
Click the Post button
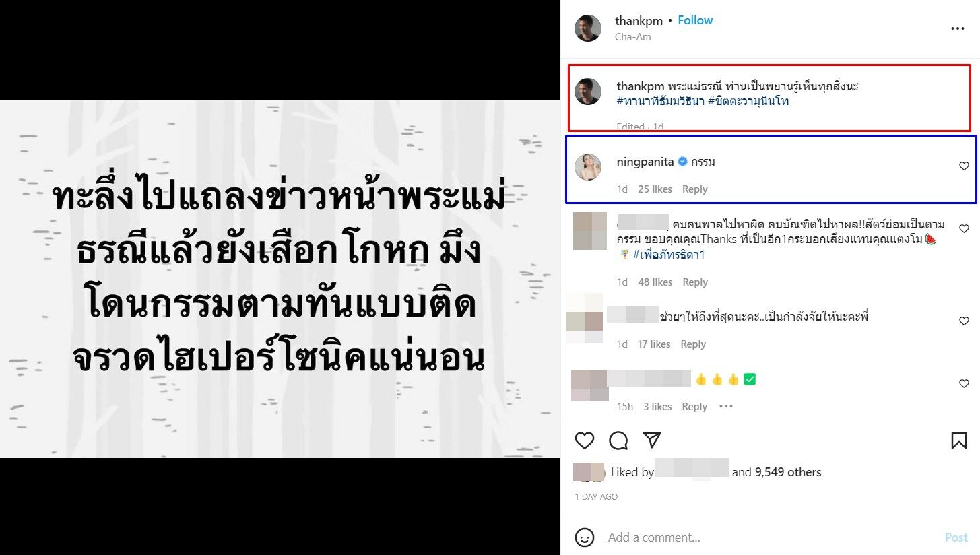point(956,537)
